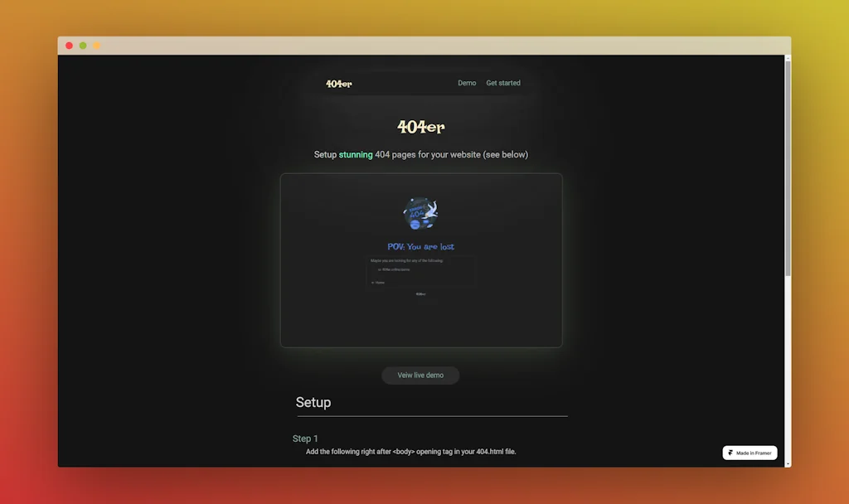
Task: Click the large 404er wordmark heading
Action: tap(421, 127)
